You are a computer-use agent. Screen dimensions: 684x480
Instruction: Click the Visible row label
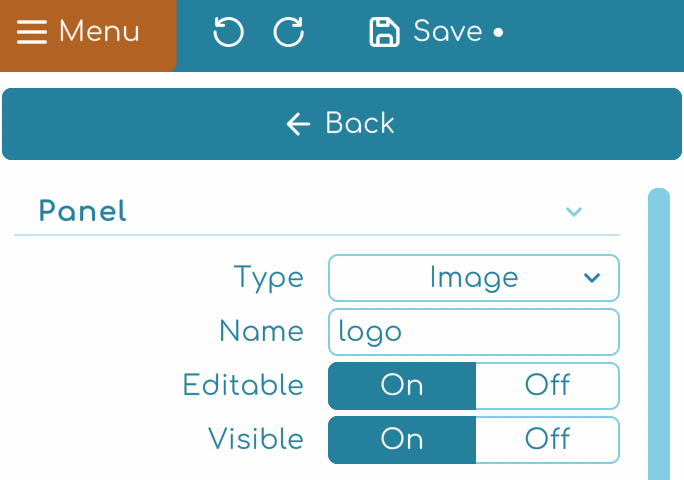pos(256,440)
